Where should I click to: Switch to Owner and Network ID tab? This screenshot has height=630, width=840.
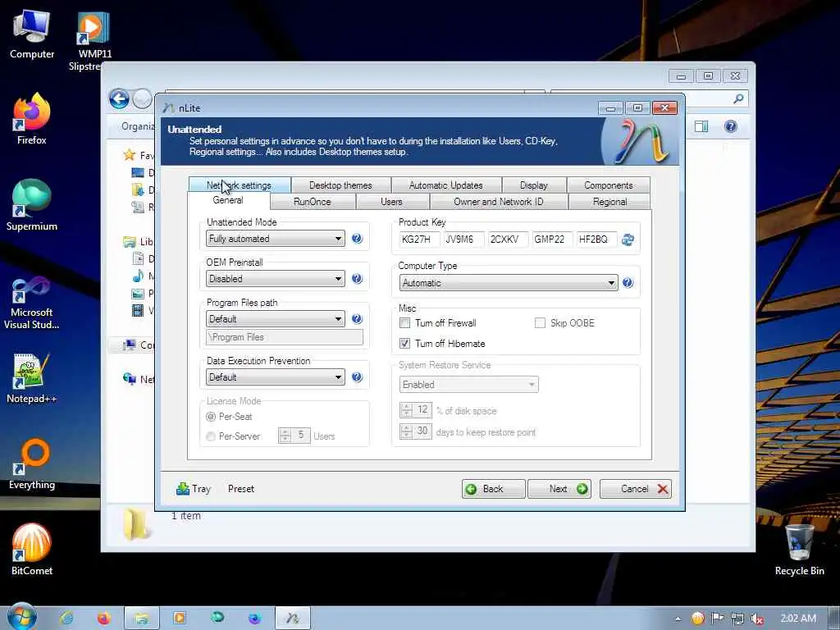pyautogui.click(x=498, y=202)
